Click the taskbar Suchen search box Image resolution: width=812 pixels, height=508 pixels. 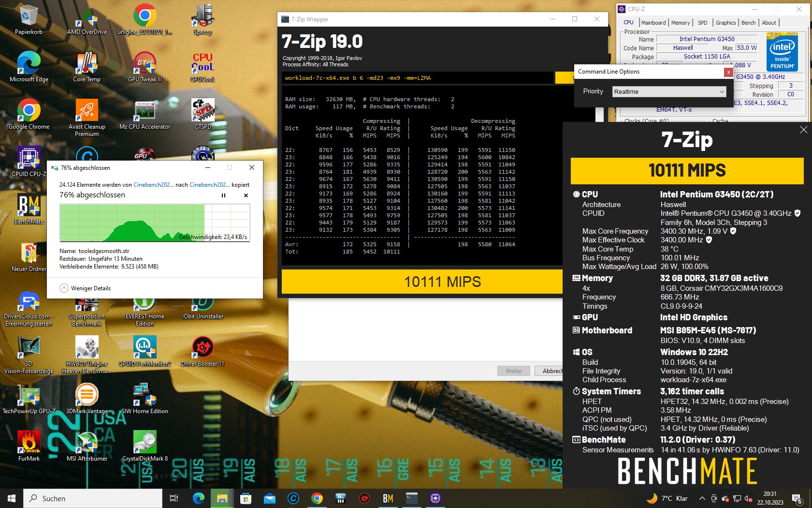click(93, 498)
